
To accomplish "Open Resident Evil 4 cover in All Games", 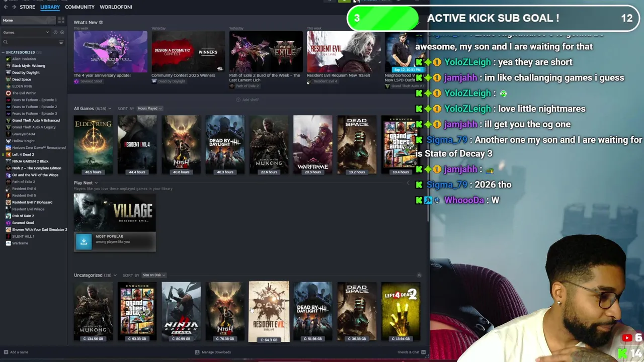I will click(137, 145).
